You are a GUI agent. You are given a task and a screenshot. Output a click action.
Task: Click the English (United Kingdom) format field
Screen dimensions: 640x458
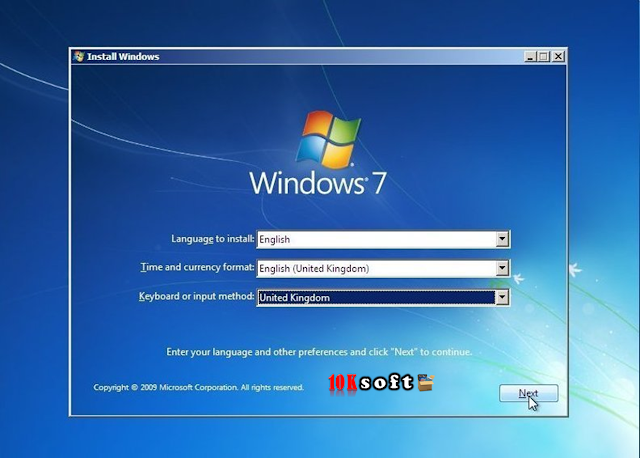tap(383, 268)
